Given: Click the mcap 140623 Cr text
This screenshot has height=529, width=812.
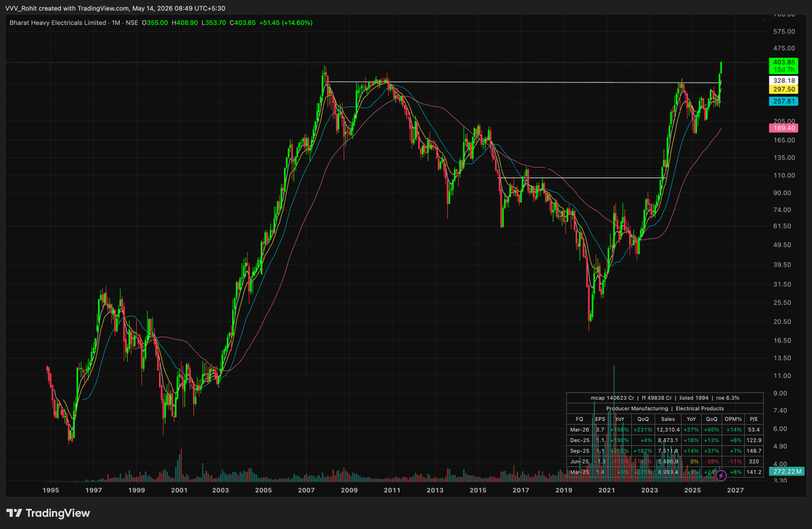Looking at the screenshot, I should pyautogui.click(x=612, y=398).
